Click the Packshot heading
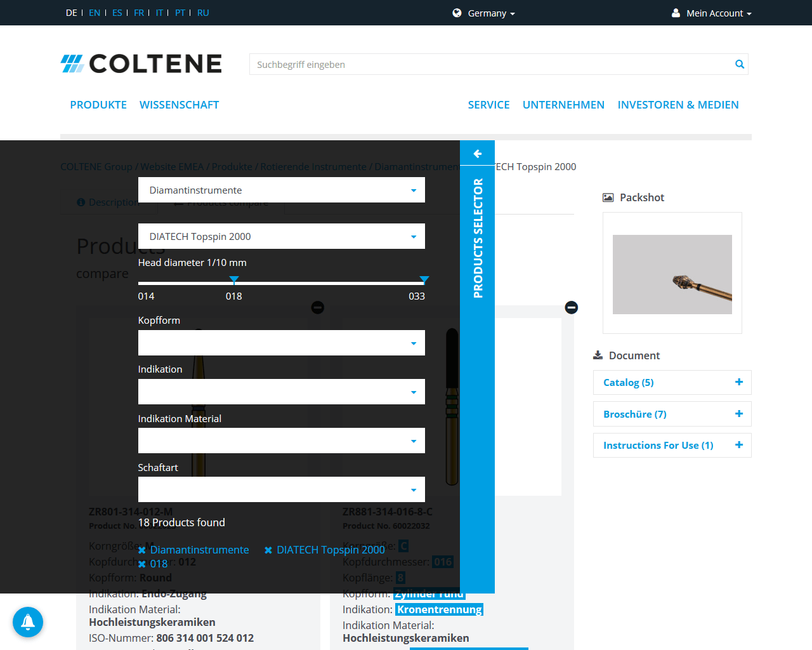Image resolution: width=812 pixels, height=650 pixels. pyautogui.click(x=642, y=197)
